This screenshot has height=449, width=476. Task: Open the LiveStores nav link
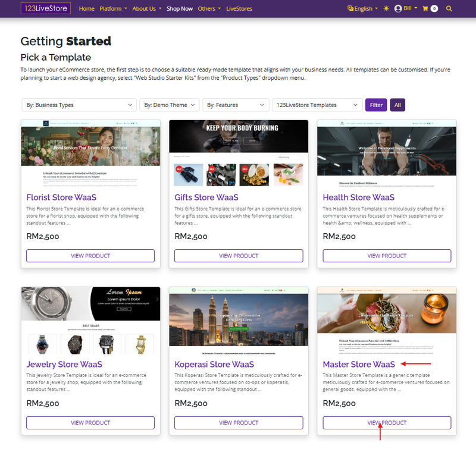(239, 9)
